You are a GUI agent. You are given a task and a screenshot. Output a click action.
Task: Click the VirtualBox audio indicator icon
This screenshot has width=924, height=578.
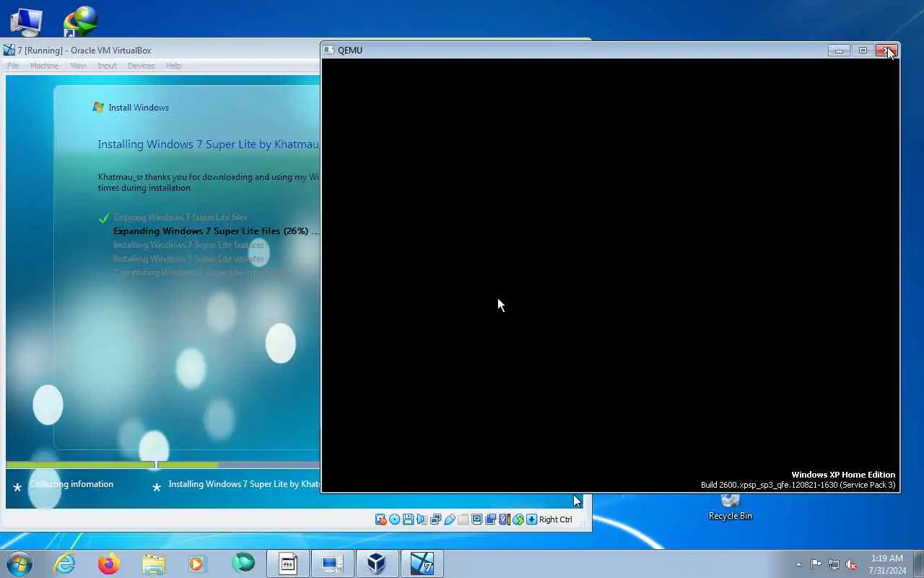pyautogui.click(x=422, y=519)
